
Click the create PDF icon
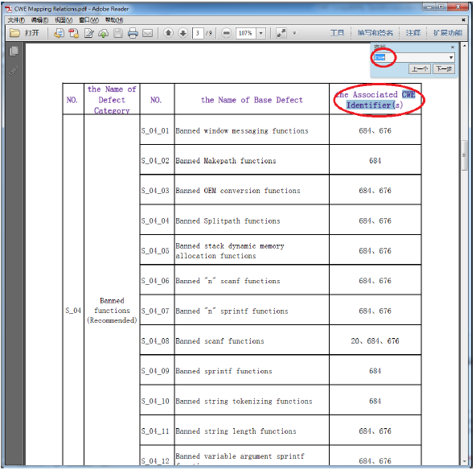(x=73, y=33)
